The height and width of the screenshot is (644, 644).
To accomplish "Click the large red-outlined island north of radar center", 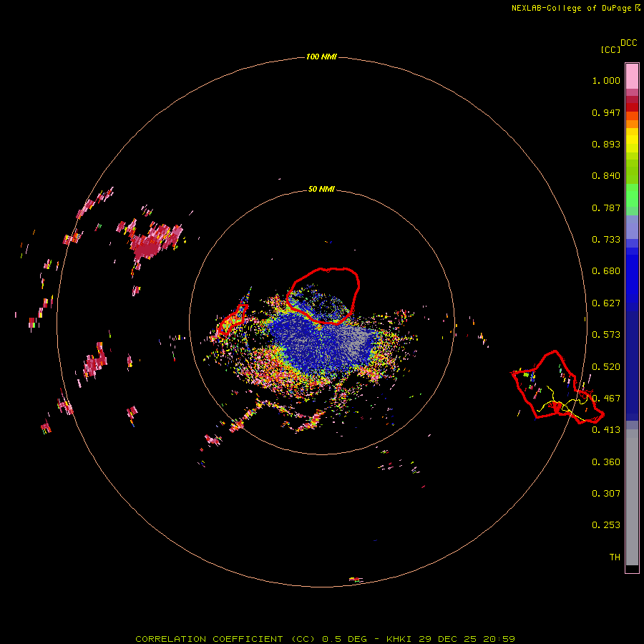I will [323, 296].
